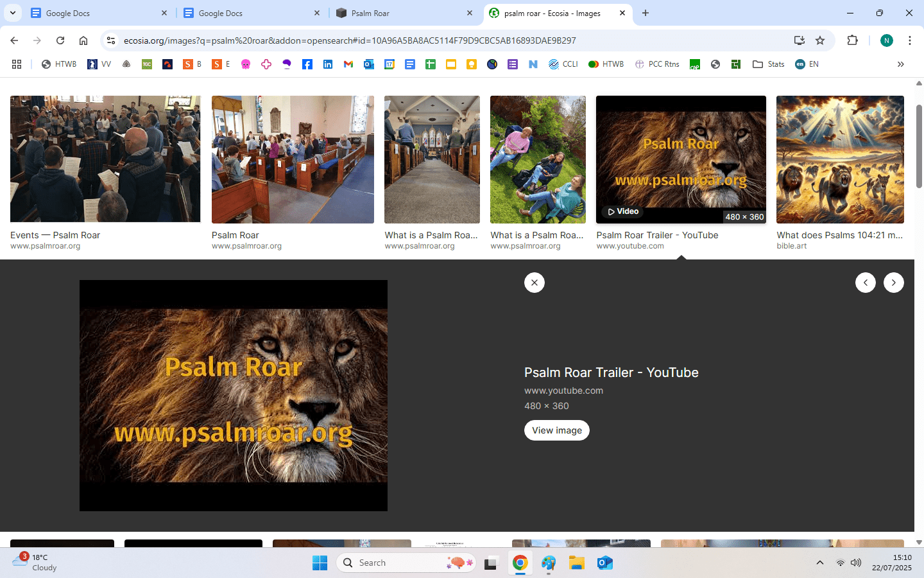Image resolution: width=924 pixels, height=578 pixels.
Task: Reload the current page
Action: (60, 40)
